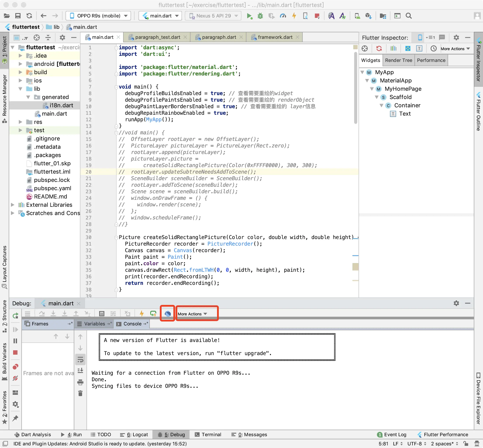Screen dimensions: 483x448
Task: Run the app with the green play icon
Action: [x=249, y=16]
